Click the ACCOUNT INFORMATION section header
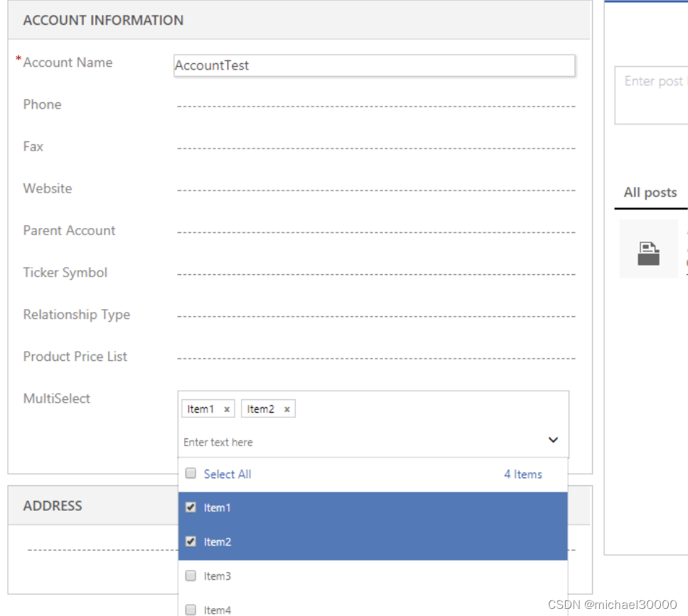 click(103, 20)
